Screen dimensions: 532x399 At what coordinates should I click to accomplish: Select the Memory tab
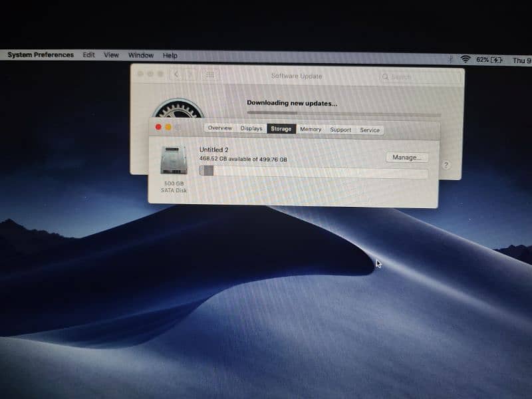point(310,130)
